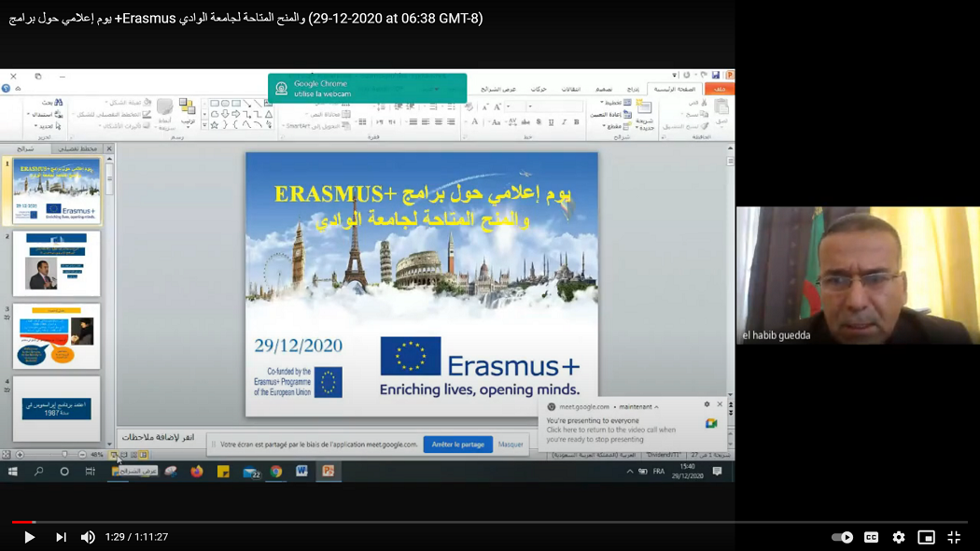The image size is (980, 551).
Task: Toggle YouTube autoplay switch
Action: 842,537
